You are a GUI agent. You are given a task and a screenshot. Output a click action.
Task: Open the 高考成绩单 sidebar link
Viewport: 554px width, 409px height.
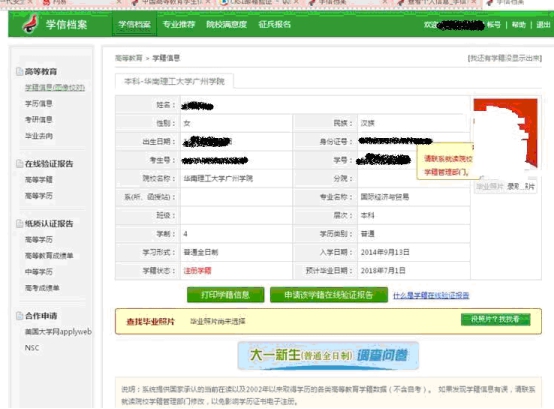click(x=42, y=288)
